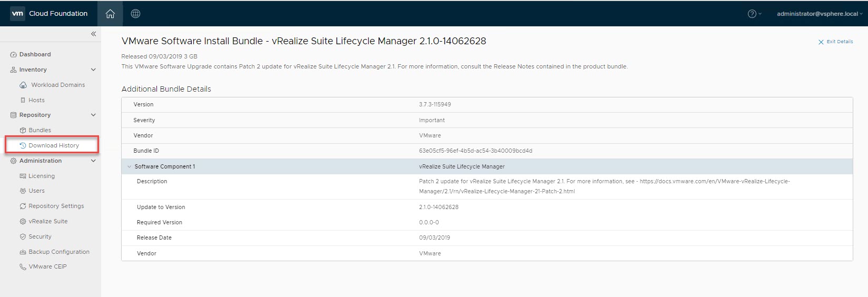868x297 pixels.
Task: Click the Exit Details link
Action: [836, 42]
